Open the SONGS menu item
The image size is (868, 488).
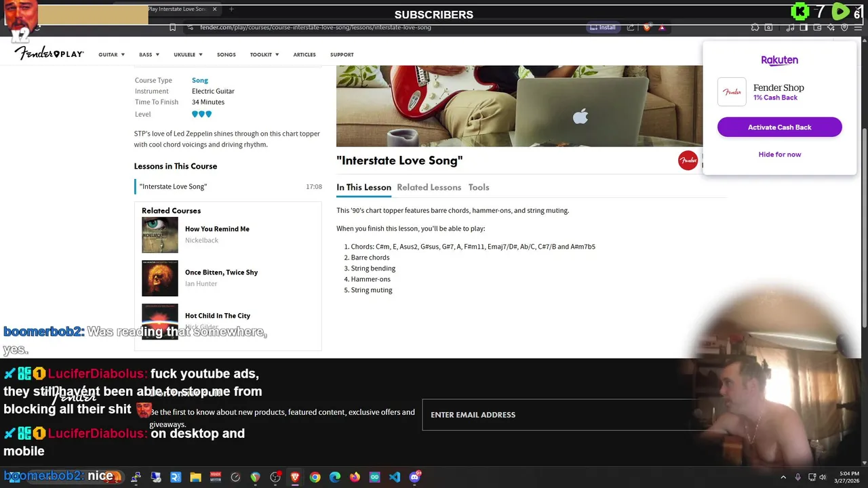(x=226, y=55)
